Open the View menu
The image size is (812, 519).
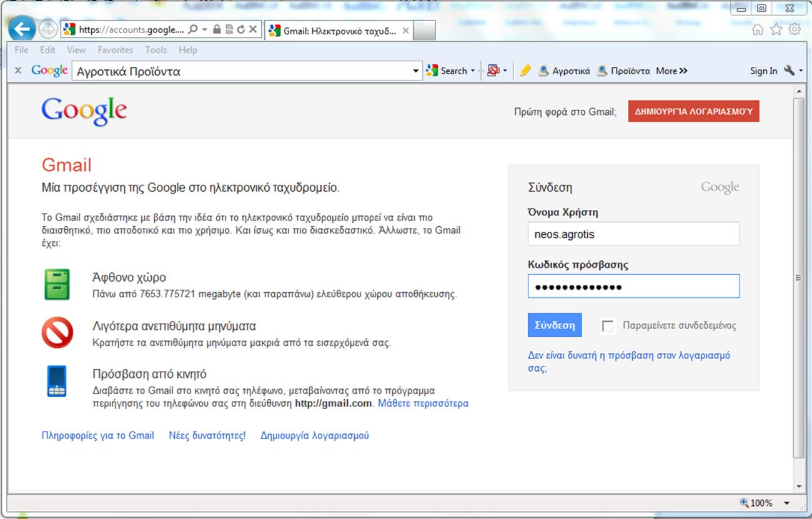point(76,50)
